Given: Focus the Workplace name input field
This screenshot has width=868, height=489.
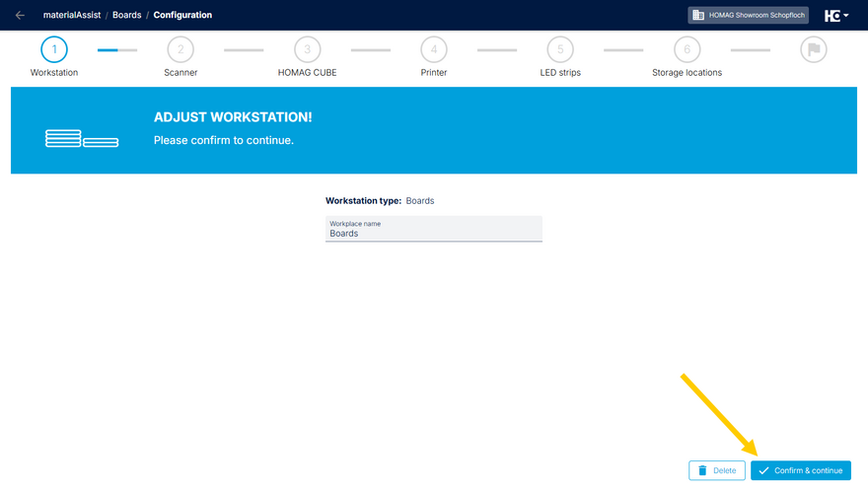Looking at the screenshot, I should pos(434,229).
